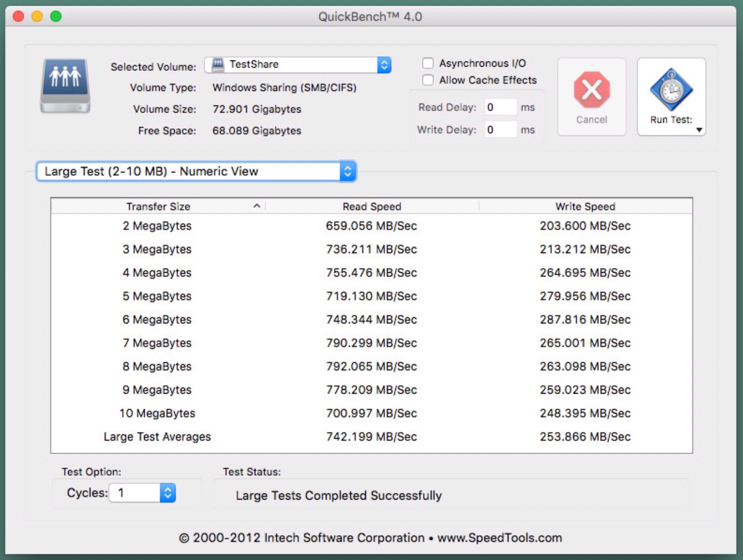This screenshot has width=743, height=560.
Task: Click read speed value 792.065 MB/Sec
Action: pos(371,366)
